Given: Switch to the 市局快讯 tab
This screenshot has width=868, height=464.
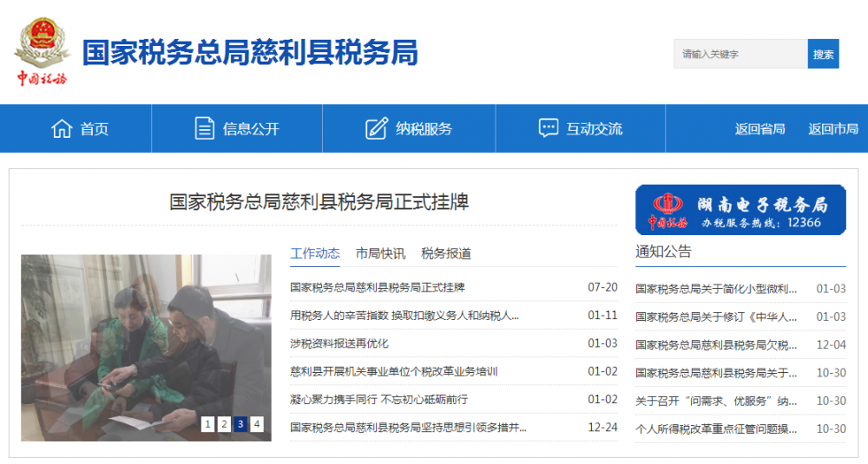Looking at the screenshot, I should 380,253.
